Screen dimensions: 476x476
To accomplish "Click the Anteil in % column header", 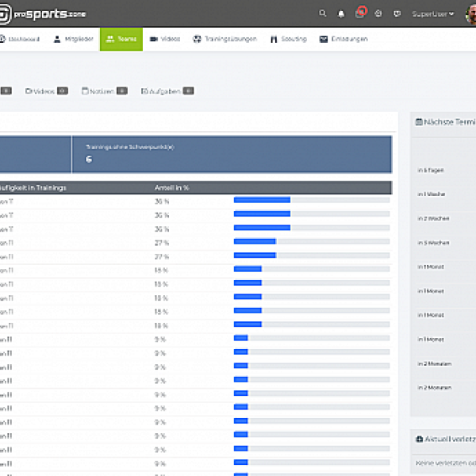I will [x=171, y=188].
